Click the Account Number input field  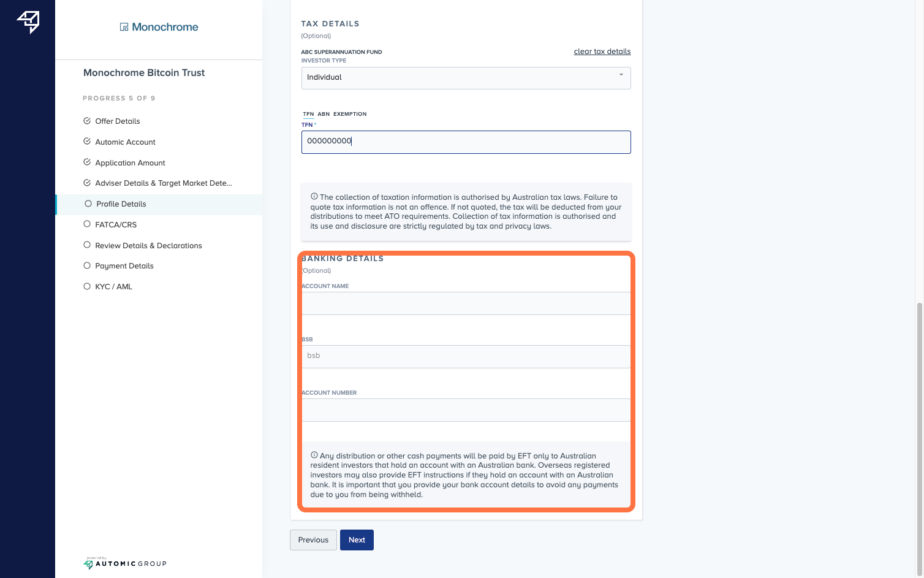(x=466, y=410)
